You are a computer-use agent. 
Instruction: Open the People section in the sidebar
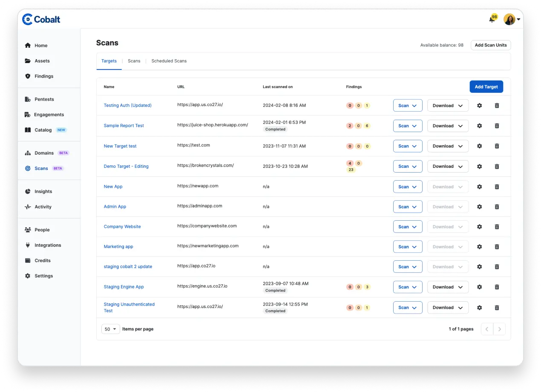42,230
